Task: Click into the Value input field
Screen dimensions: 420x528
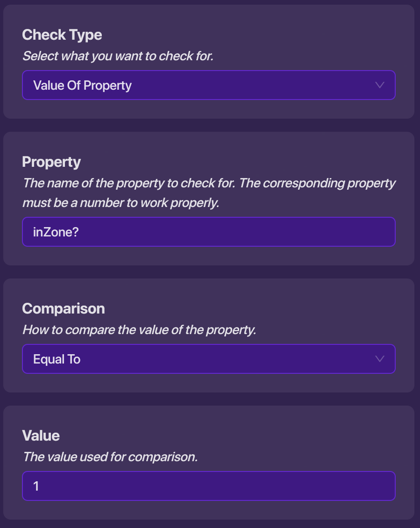Action: 208,486
